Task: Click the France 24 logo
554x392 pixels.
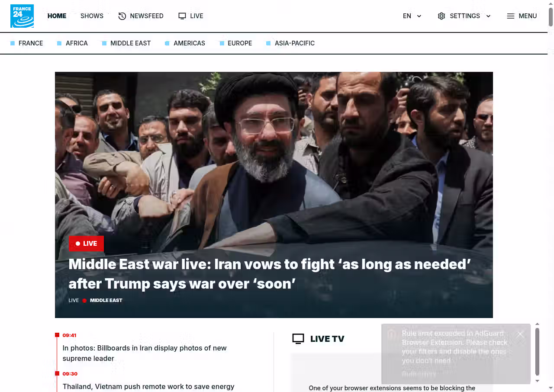Action: coord(22,16)
